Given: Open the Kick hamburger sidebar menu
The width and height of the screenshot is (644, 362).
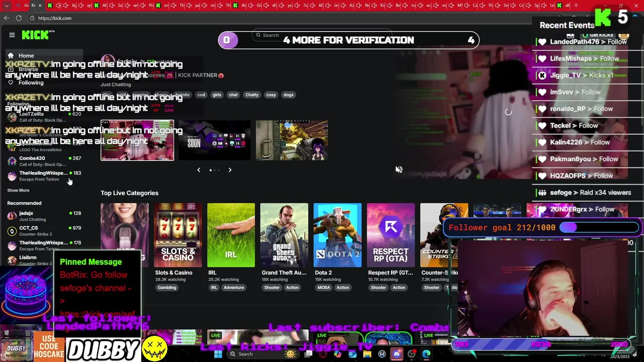Looking at the screenshot, I should click(x=12, y=35).
